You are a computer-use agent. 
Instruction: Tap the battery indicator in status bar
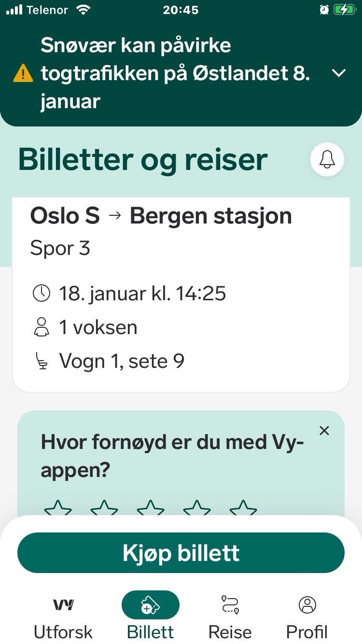tap(344, 10)
